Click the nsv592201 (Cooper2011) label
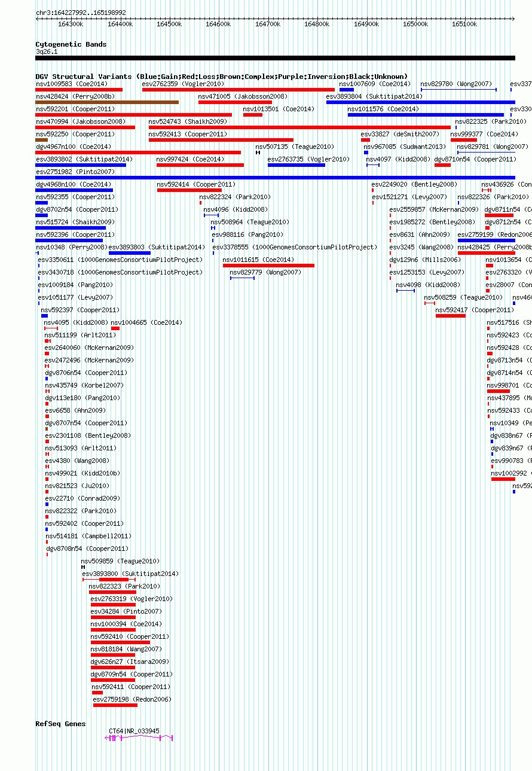Image resolution: width=532 pixels, height=771 pixels. pos(75,109)
